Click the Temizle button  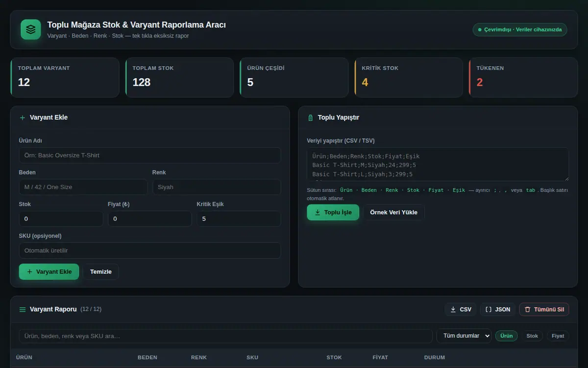[x=101, y=272]
